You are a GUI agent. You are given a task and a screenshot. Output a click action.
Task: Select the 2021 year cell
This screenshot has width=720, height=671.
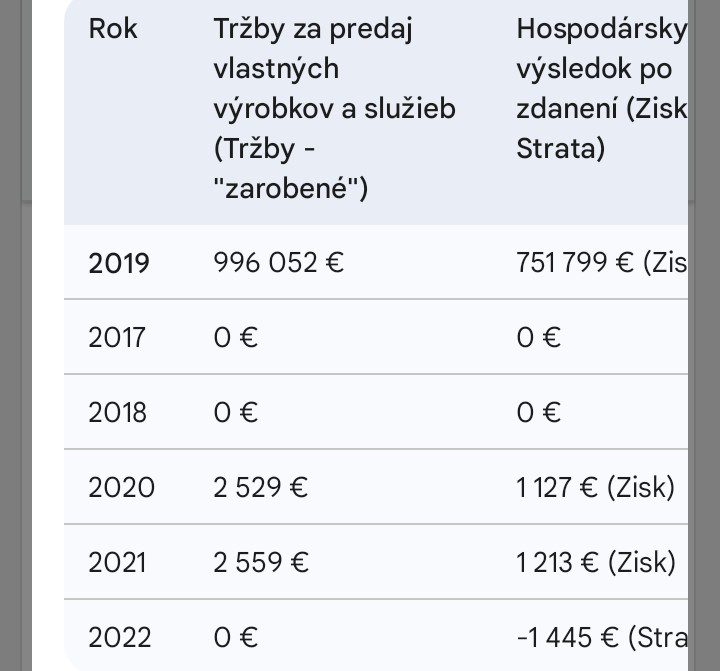[117, 562]
